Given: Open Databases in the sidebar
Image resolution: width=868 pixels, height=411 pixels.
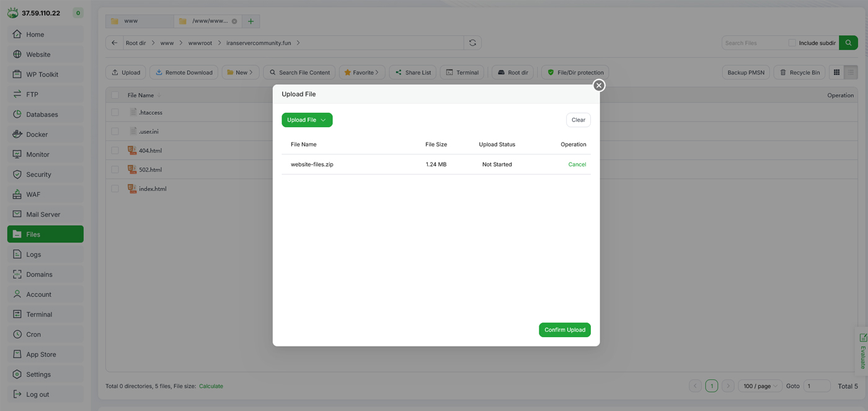Looking at the screenshot, I should coord(42,115).
